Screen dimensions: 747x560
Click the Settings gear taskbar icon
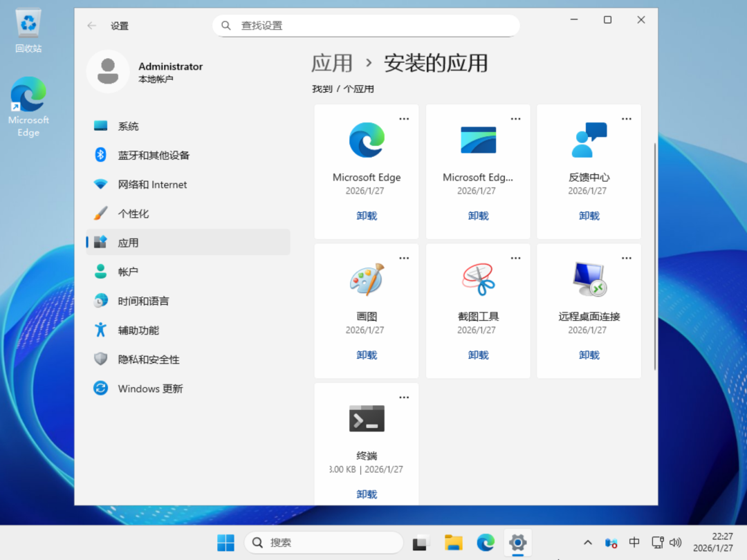coord(518,543)
